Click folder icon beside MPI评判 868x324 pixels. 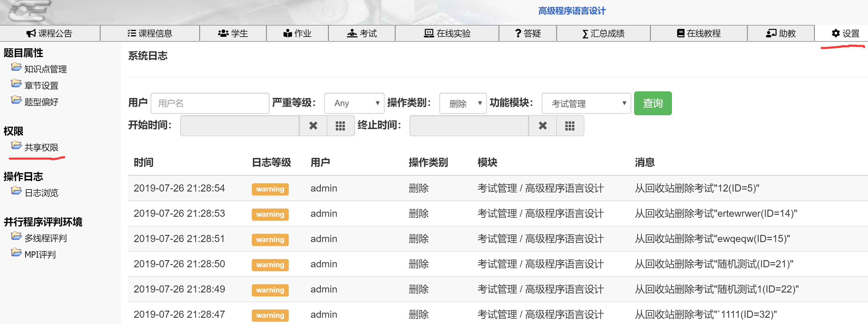pos(16,252)
